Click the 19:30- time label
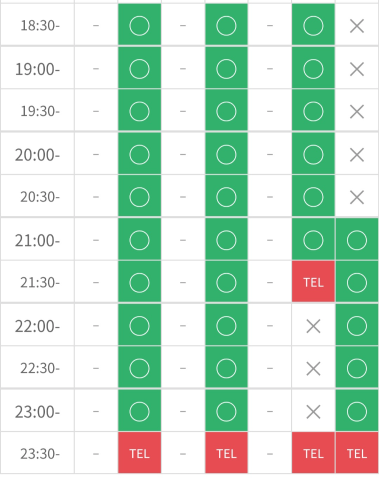379x480 pixels. click(x=40, y=111)
